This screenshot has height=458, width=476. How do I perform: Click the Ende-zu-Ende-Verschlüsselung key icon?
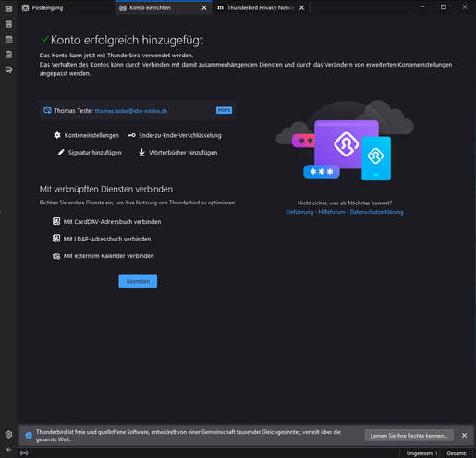pyautogui.click(x=132, y=135)
